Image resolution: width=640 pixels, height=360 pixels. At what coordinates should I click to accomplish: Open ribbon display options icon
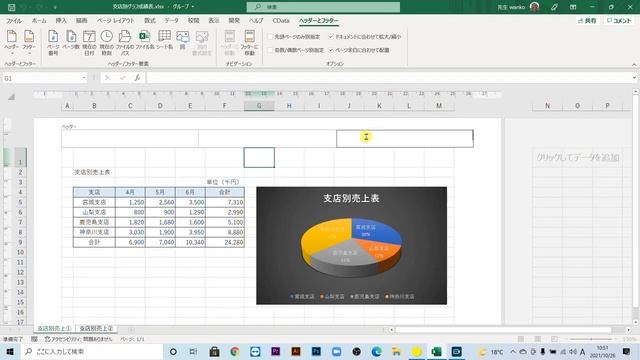click(x=573, y=7)
